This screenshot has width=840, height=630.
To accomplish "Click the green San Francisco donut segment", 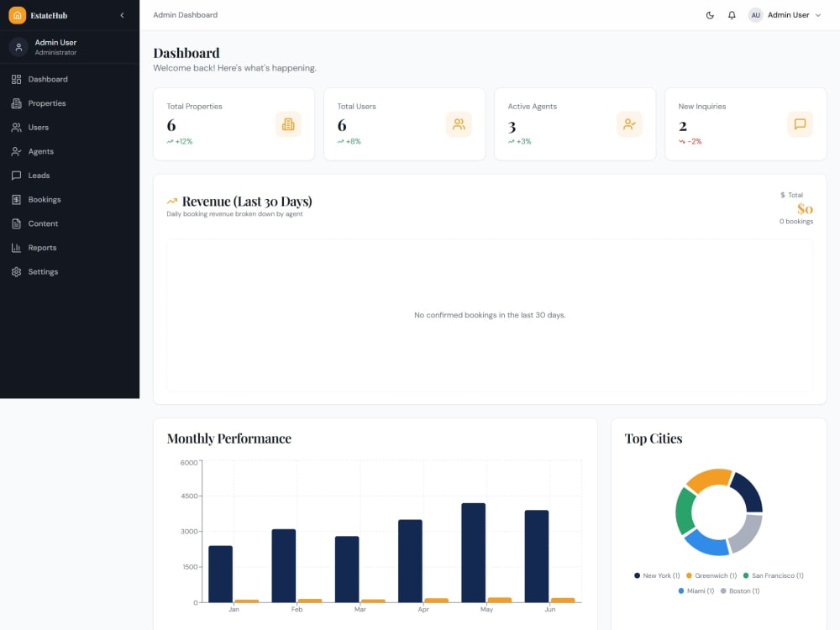I will pyautogui.click(x=684, y=512).
